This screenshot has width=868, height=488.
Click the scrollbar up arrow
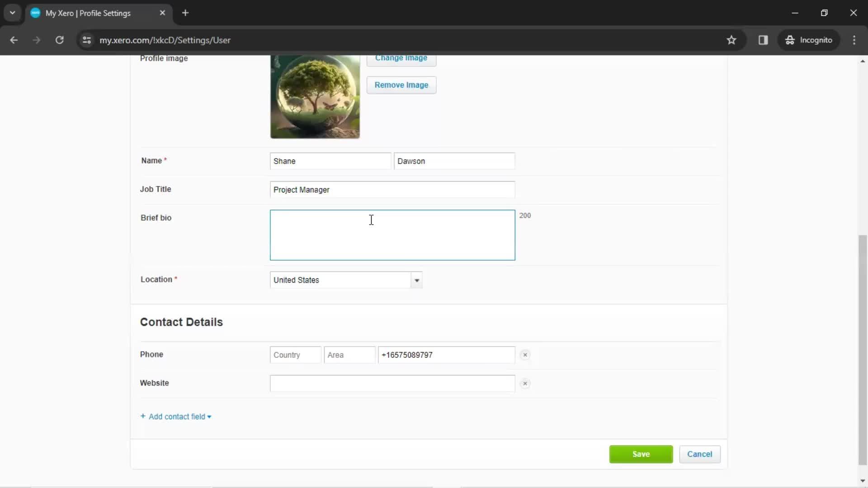[x=863, y=61]
